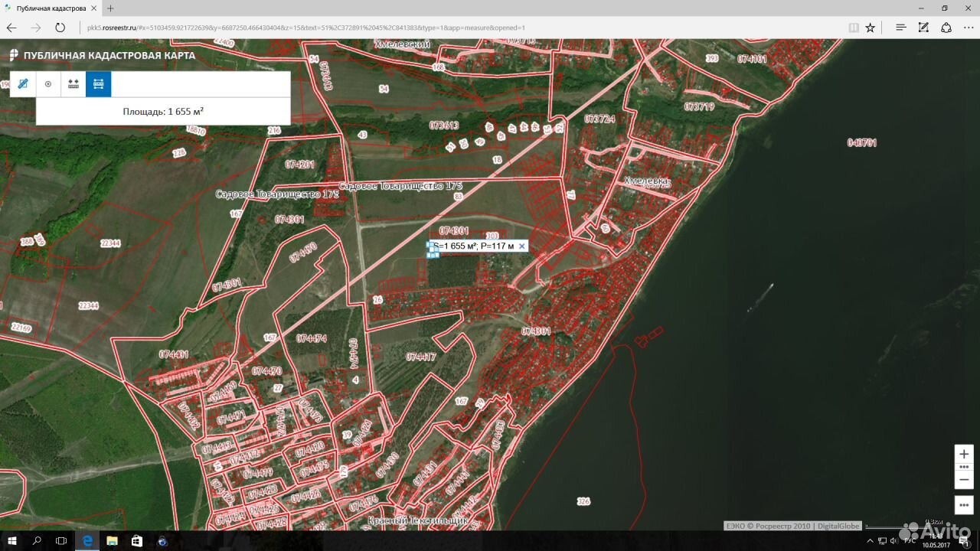Open the Edge Share icon
Viewport: 980px width, 551px height.
pos(946,28)
